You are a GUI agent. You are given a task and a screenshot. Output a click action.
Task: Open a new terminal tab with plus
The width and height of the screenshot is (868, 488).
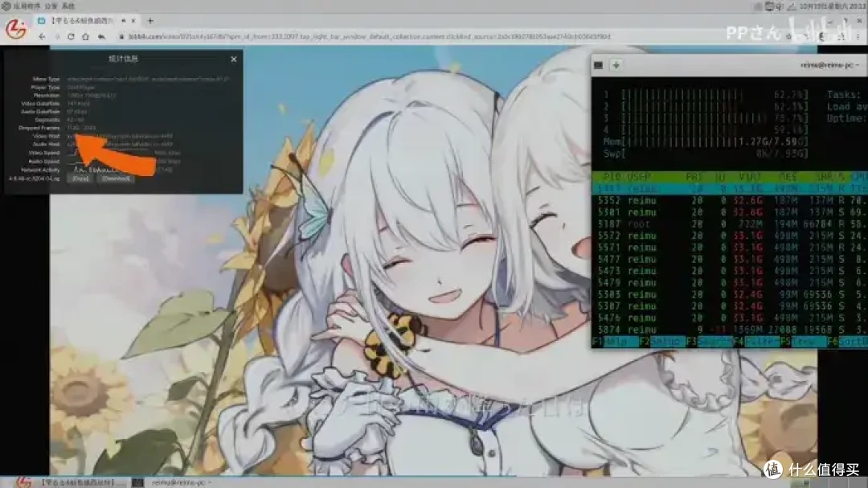point(616,65)
